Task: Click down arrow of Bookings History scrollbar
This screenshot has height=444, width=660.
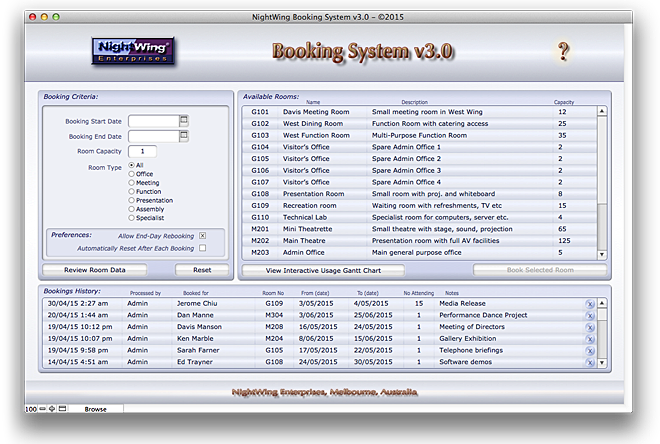Action: (x=602, y=362)
